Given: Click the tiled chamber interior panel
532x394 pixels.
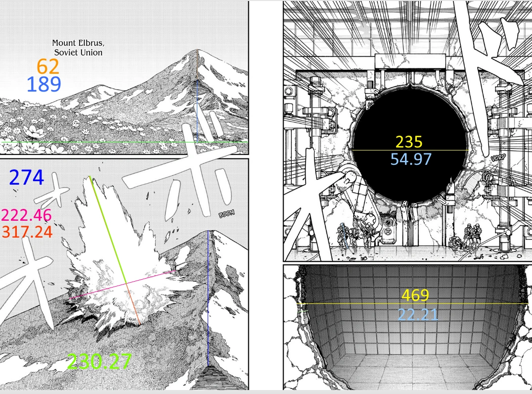Looking at the screenshot, I should 407,328.
